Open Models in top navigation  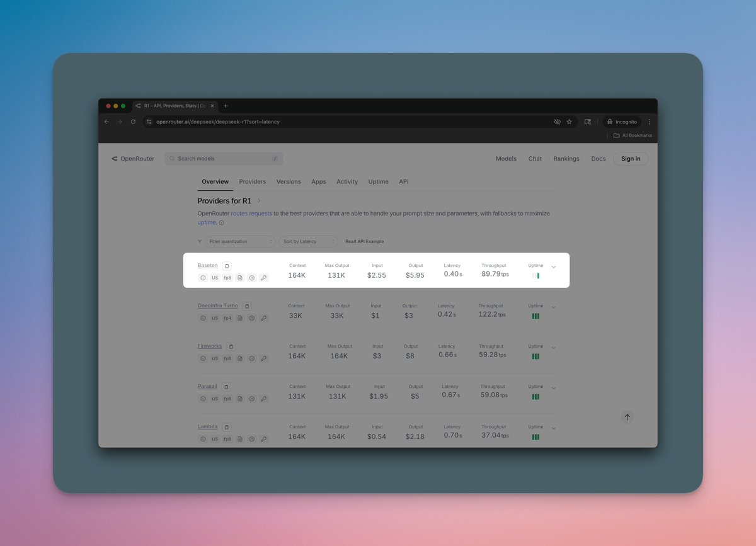[x=506, y=159]
